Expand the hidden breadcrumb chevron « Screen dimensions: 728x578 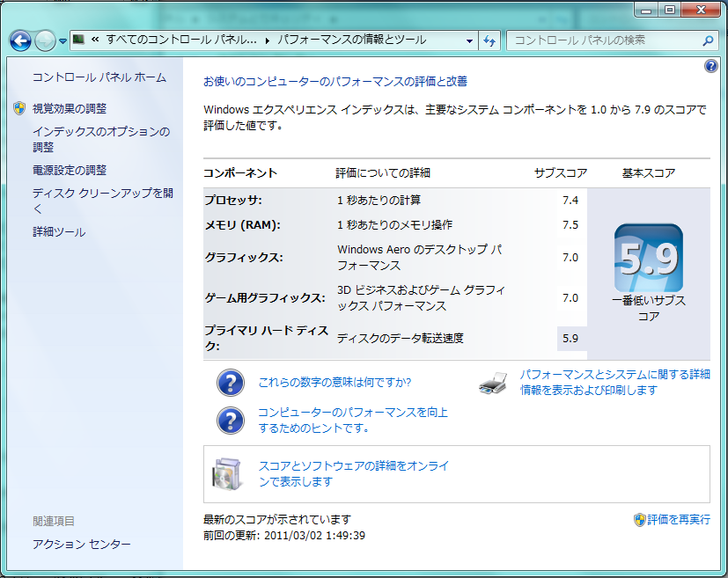95,40
